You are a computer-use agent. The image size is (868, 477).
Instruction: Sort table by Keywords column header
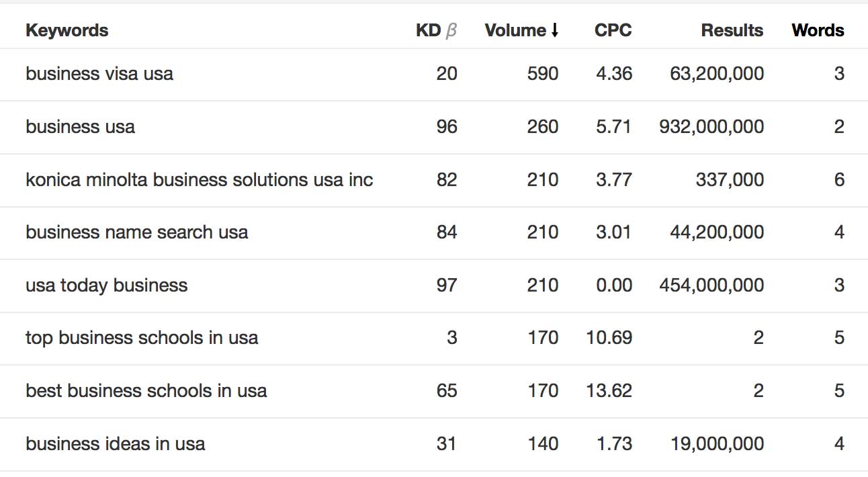[67, 30]
